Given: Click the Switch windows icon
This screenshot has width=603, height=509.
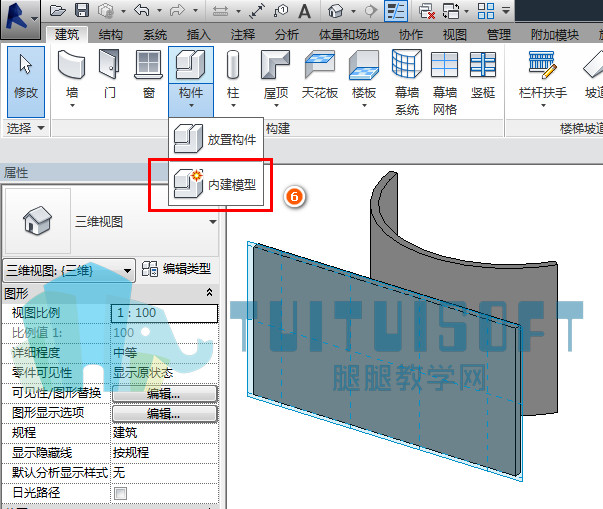Looking at the screenshot, I should [451, 11].
